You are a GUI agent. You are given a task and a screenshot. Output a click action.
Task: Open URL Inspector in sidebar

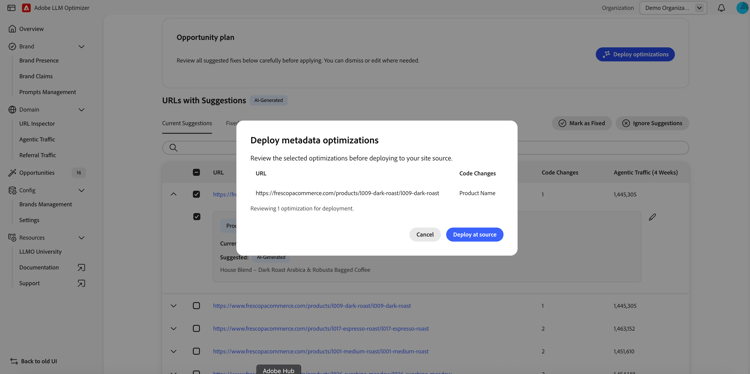(x=37, y=124)
